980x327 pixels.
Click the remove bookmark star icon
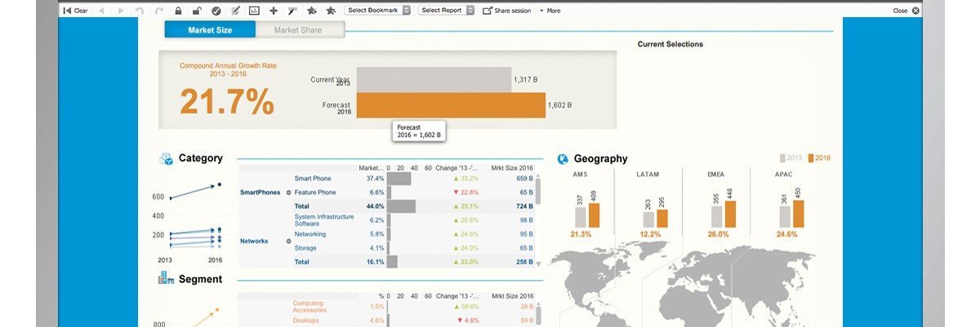click(x=330, y=11)
